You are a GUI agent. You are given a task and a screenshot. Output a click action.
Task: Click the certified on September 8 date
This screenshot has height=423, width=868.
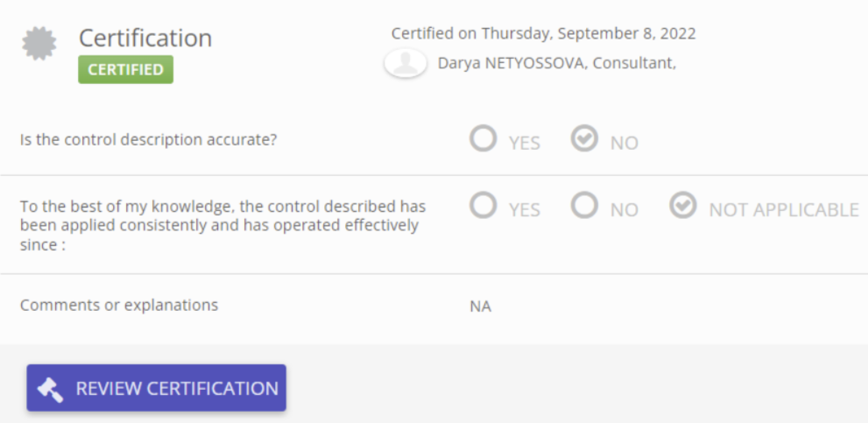tap(543, 33)
